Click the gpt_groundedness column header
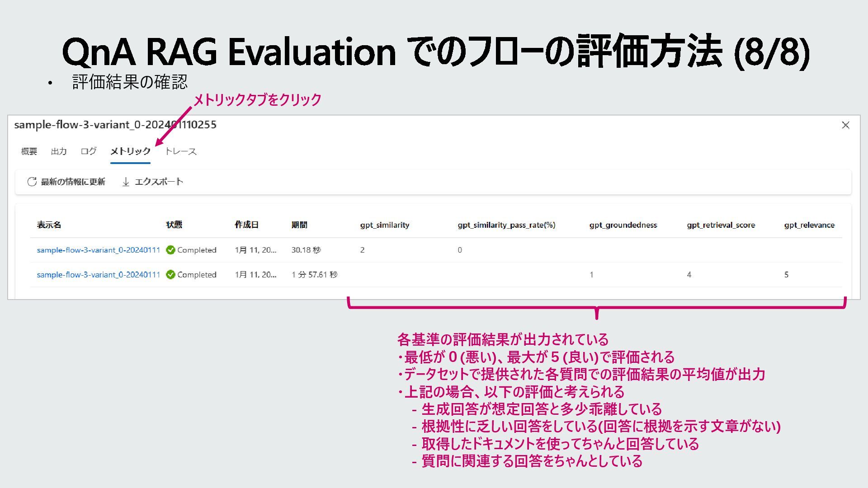Screen dimensions: 868x488 point(623,225)
